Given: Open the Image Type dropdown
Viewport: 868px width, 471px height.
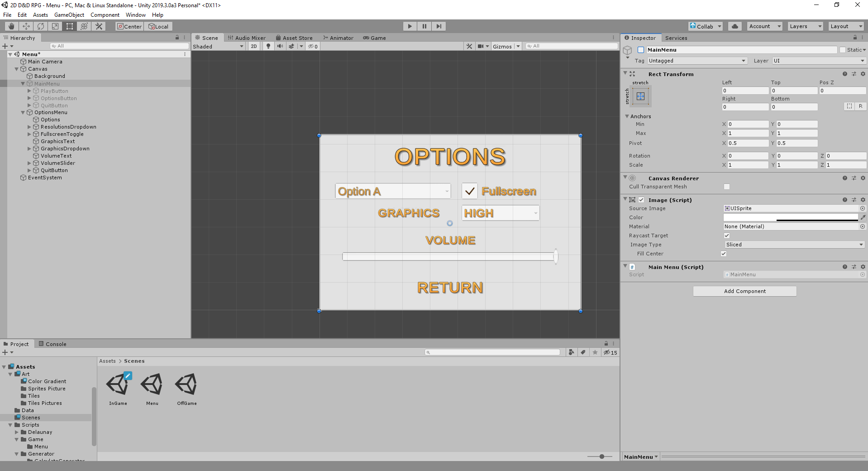Looking at the screenshot, I should (794, 245).
